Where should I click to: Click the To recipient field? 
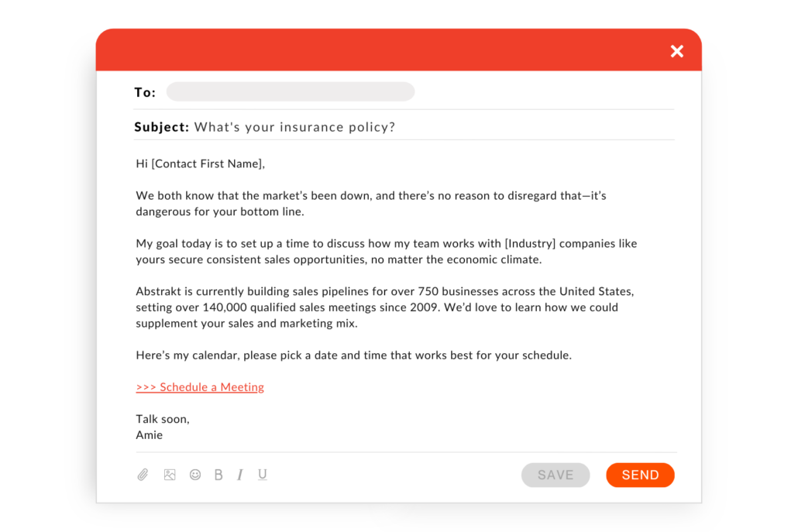pyautogui.click(x=291, y=92)
